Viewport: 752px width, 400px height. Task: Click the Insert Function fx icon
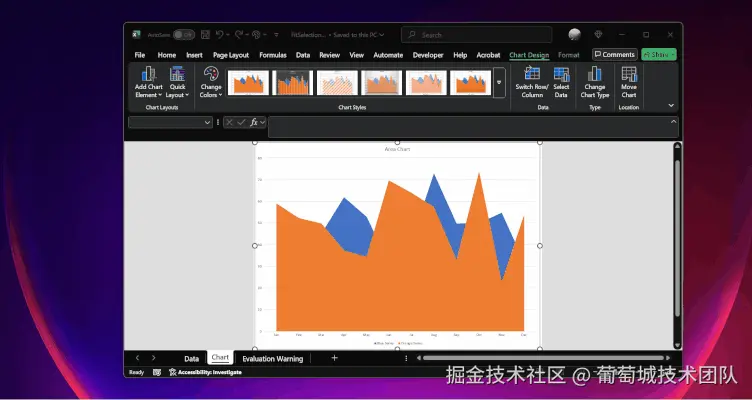point(254,122)
